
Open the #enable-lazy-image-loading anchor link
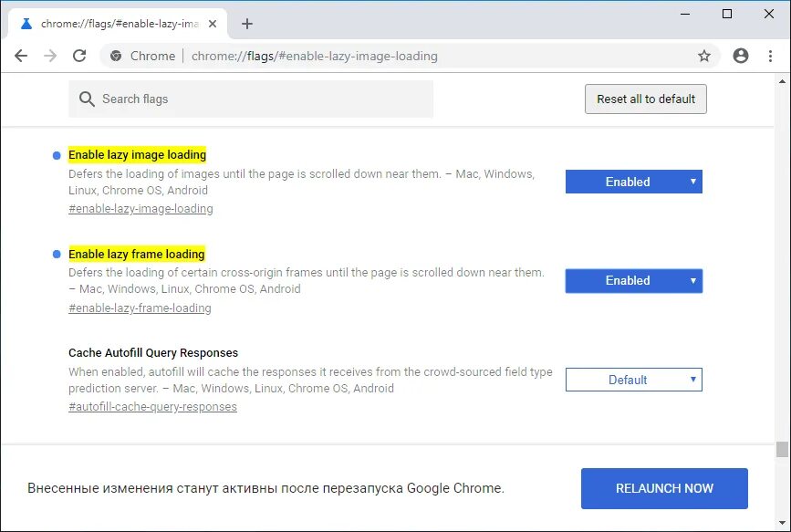tap(141, 209)
